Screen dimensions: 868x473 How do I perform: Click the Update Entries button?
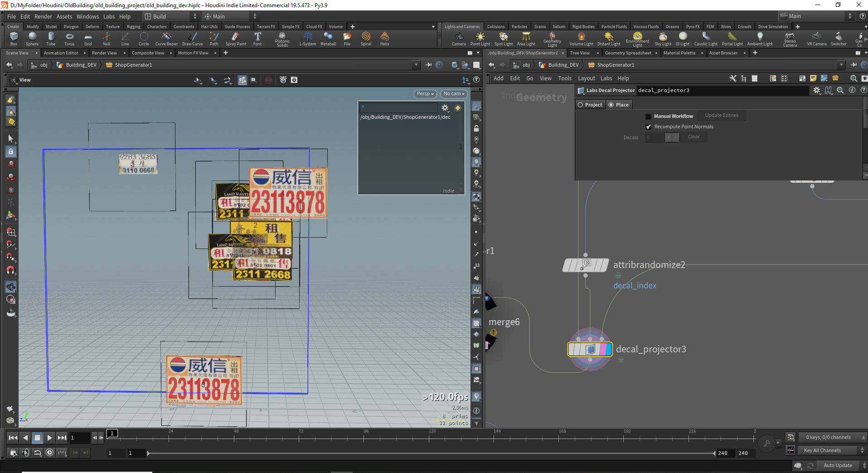point(722,116)
